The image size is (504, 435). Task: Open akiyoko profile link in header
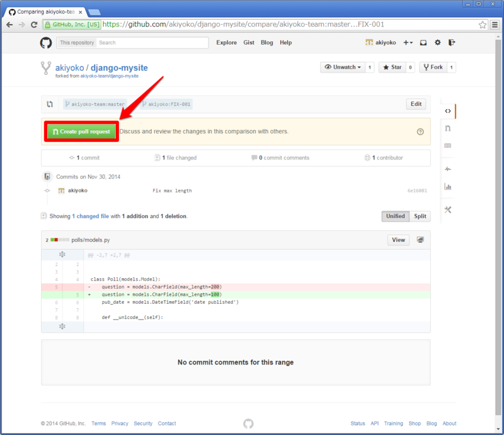[381, 42]
